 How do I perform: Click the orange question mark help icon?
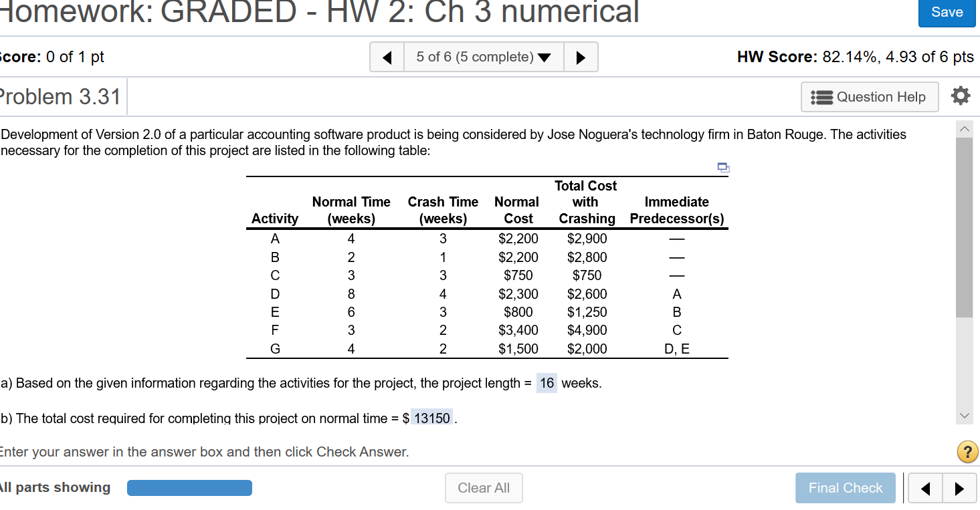click(x=967, y=452)
